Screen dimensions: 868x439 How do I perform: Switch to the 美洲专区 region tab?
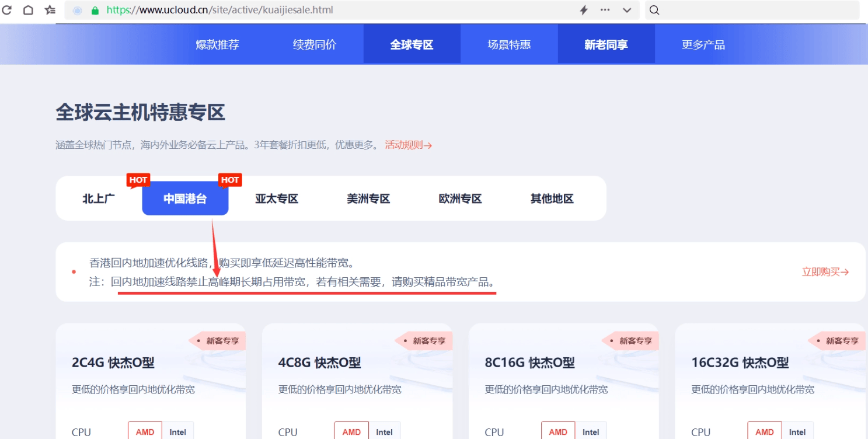(x=368, y=198)
